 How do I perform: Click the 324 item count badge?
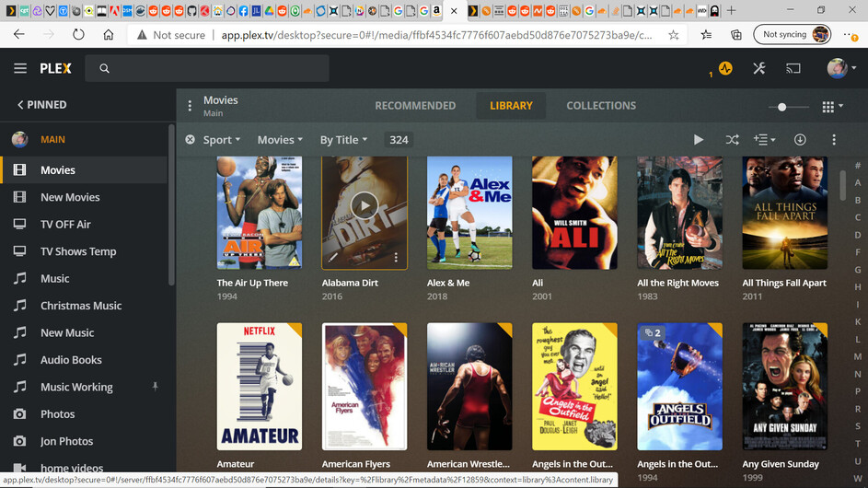click(399, 140)
